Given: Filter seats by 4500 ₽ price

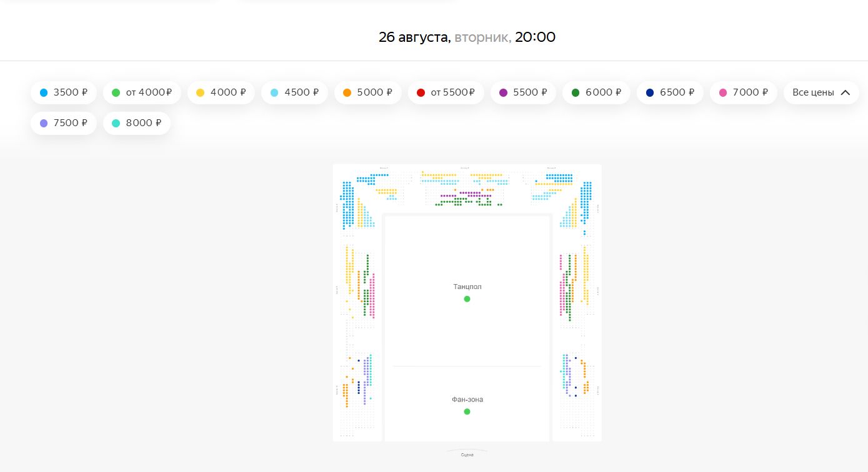Looking at the screenshot, I should point(294,92).
